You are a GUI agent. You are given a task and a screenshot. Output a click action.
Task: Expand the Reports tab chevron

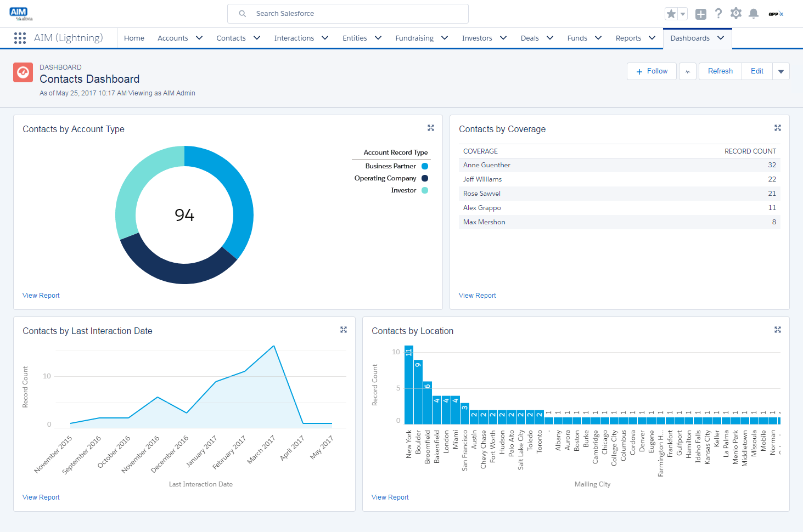652,38
